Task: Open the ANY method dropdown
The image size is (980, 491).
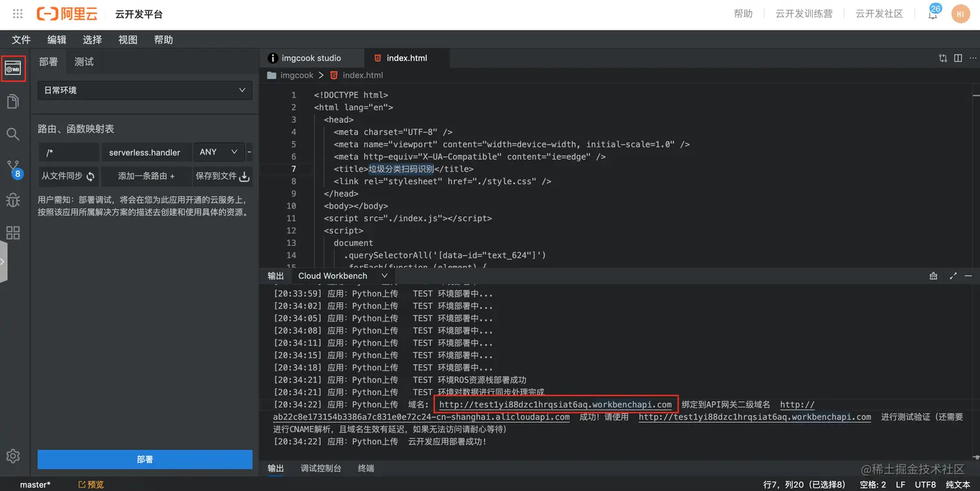Action: point(219,152)
